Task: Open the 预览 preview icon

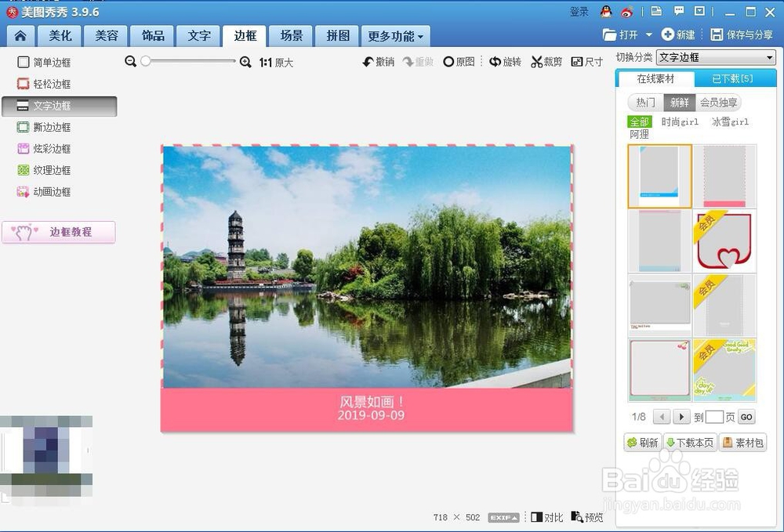Action: [x=586, y=517]
